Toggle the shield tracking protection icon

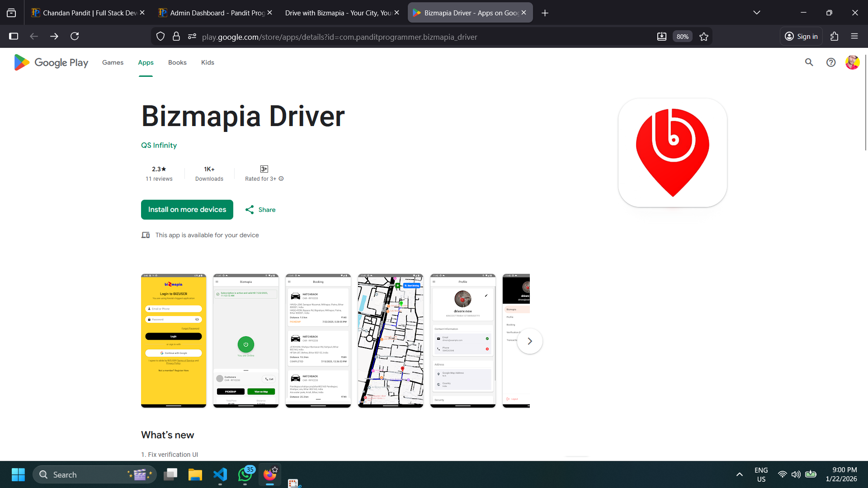[160, 36]
